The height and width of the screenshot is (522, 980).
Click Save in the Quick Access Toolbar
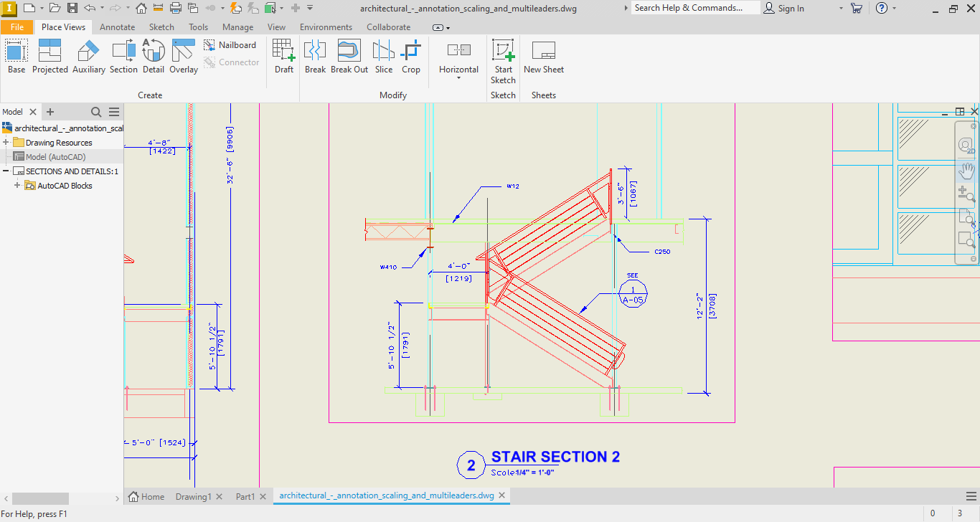point(71,8)
